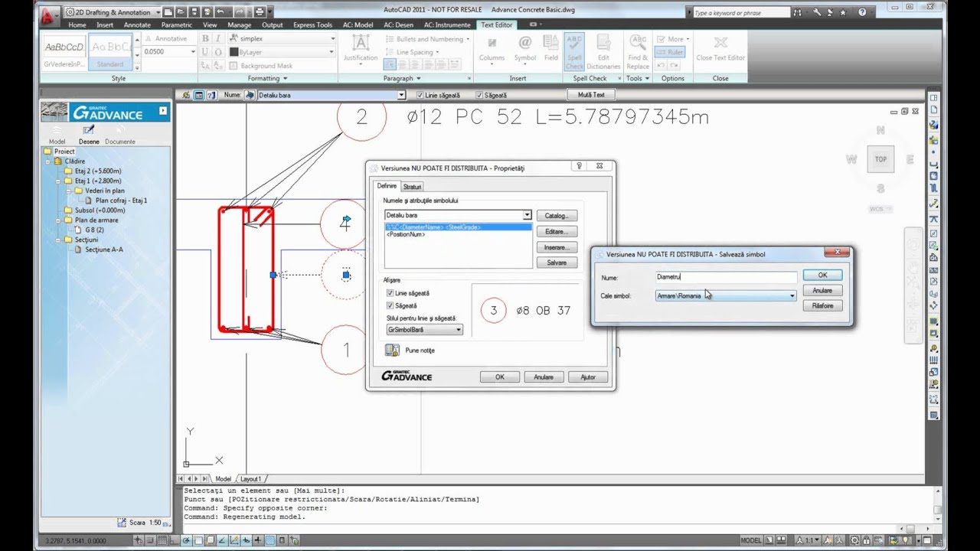Switch to the Annotate ribbon tab
This screenshot has width=980, height=551.
tap(137, 24)
